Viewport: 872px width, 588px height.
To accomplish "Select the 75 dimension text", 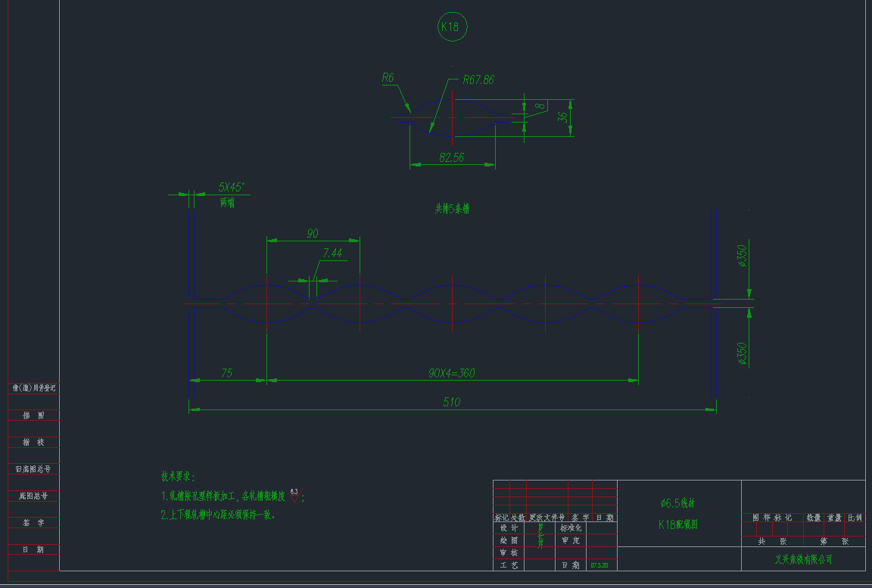I will [x=226, y=374].
